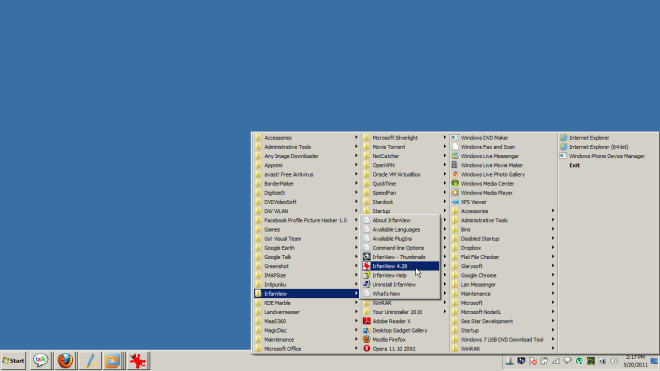The width and height of the screenshot is (660, 371).
Task: Start Opera 11.10 2092
Action: (404, 349)
